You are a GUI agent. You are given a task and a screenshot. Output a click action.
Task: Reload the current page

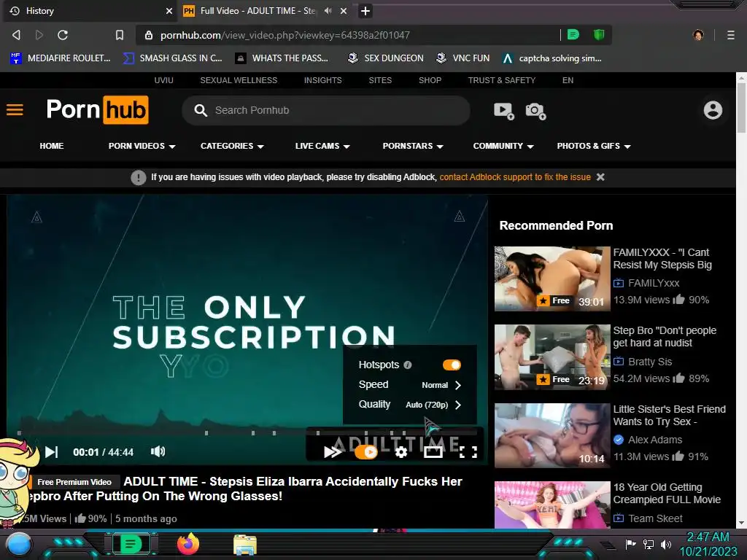tap(63, 35)
